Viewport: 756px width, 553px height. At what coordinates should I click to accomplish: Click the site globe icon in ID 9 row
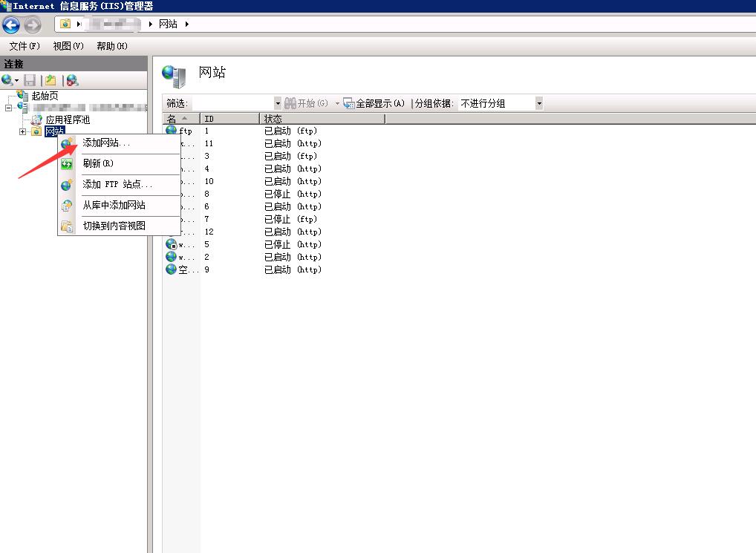pyautogui.click(x=171, y=269)
